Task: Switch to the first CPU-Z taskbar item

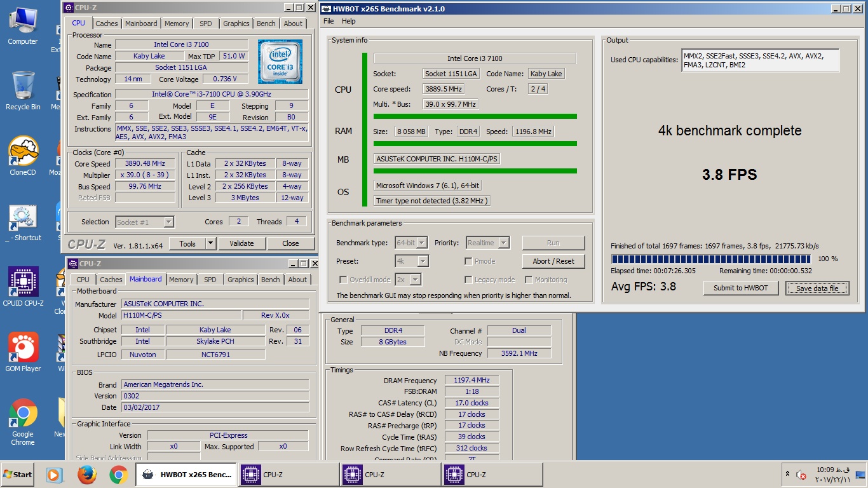Action: 288,475
